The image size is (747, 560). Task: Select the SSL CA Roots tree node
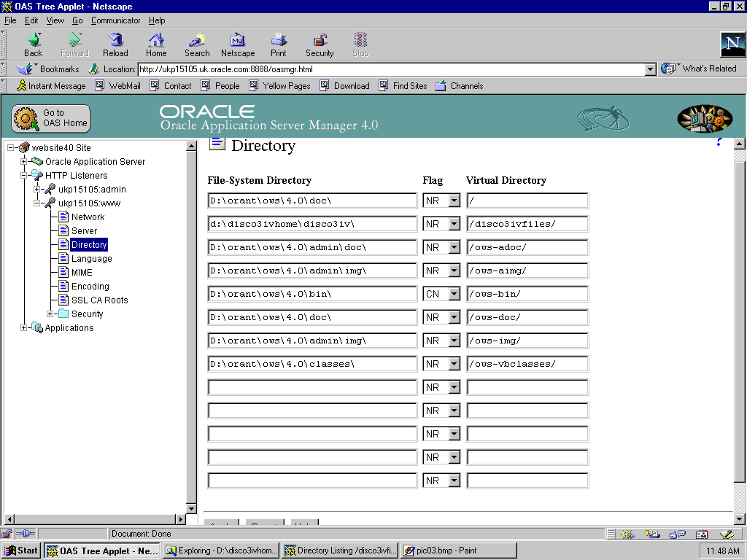click(x=100, y=300)
